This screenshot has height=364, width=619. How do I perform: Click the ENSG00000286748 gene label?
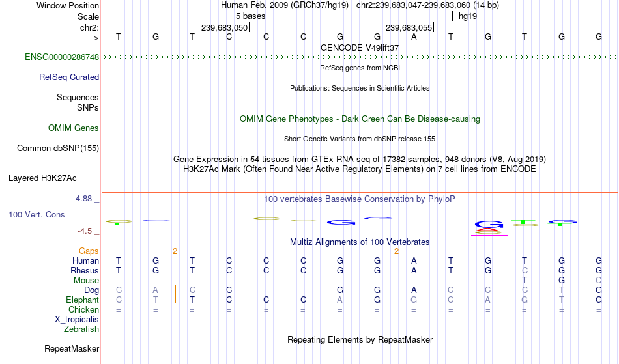pos(62,57)
